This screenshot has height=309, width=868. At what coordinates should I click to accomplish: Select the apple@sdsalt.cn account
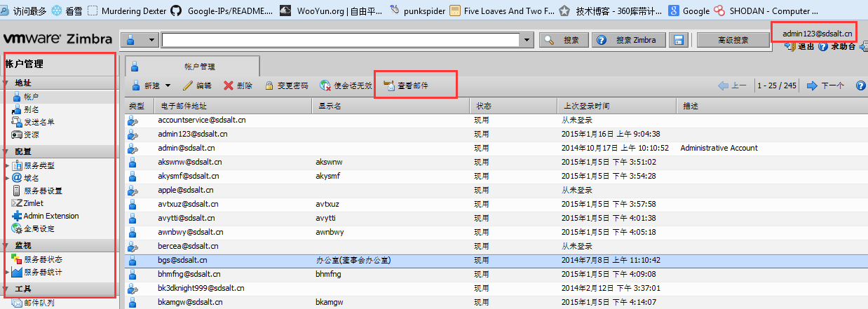(496, 190)
